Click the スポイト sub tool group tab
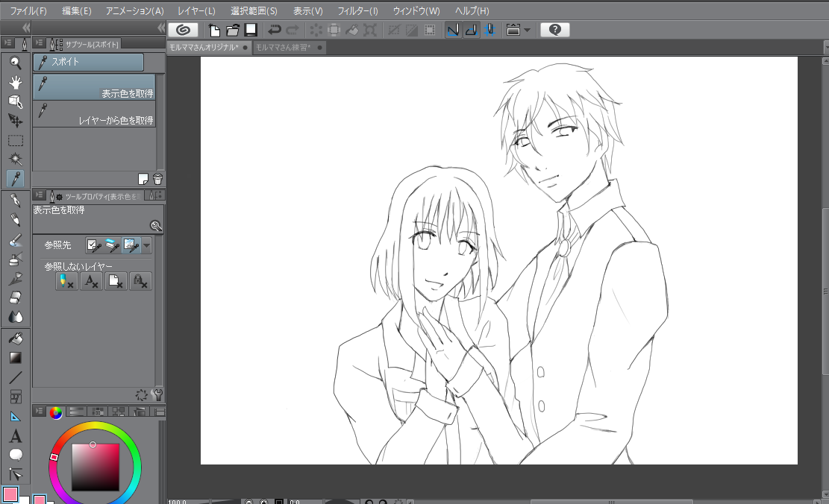 pos(88,62)
